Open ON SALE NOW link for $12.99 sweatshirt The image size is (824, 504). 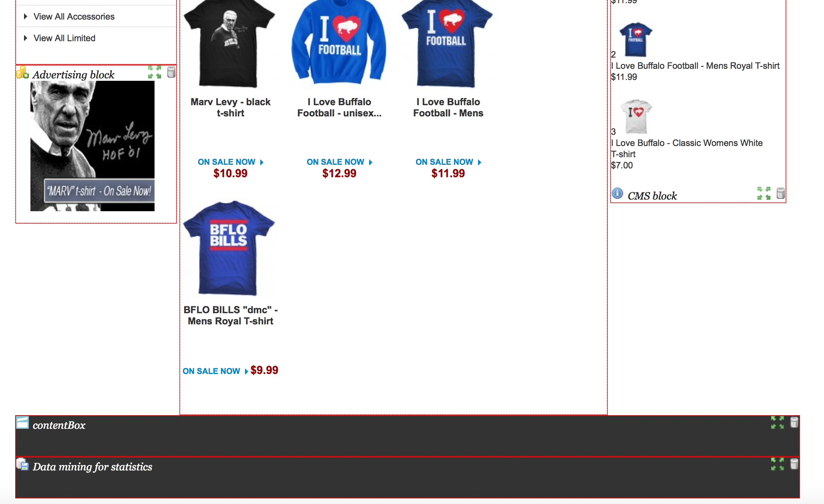[340, 162]
